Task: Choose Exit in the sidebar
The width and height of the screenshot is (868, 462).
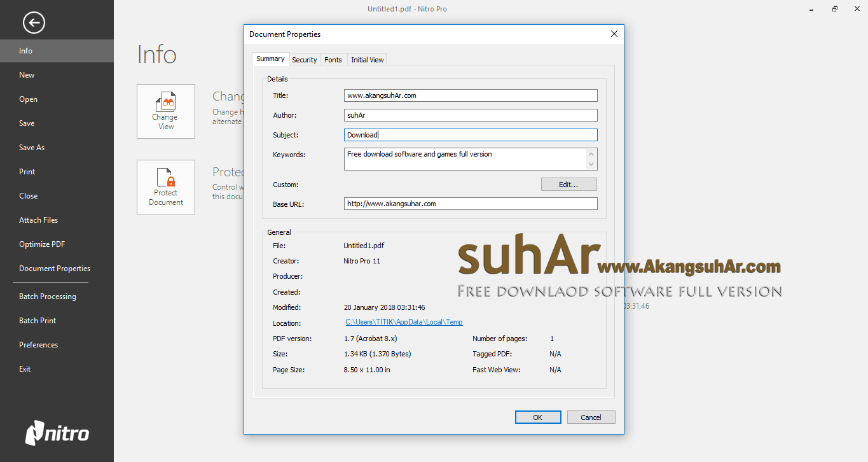Action: click(x=57, y=369)
